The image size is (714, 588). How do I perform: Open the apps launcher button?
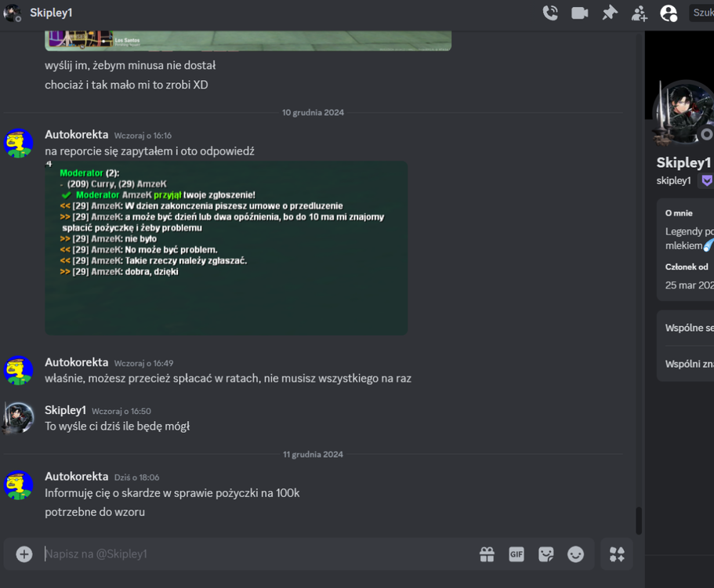point(617,554)
